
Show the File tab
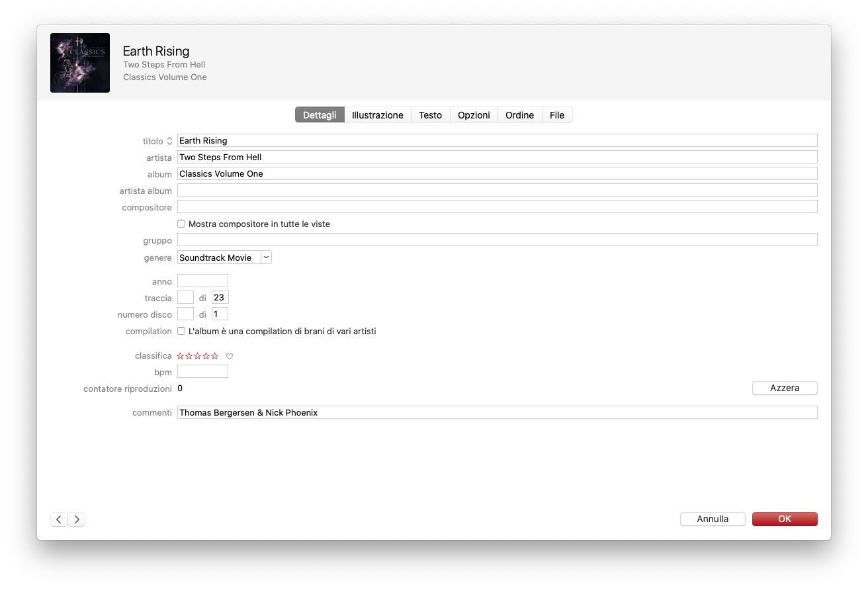click(557, 115)
